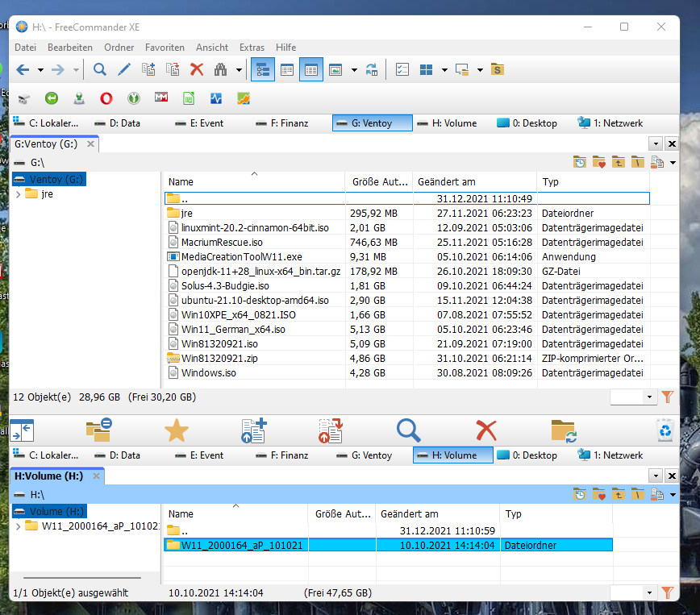Launch the Opera browser shortcut icon
Screen dimensions: 700x615
coord(106,98)
